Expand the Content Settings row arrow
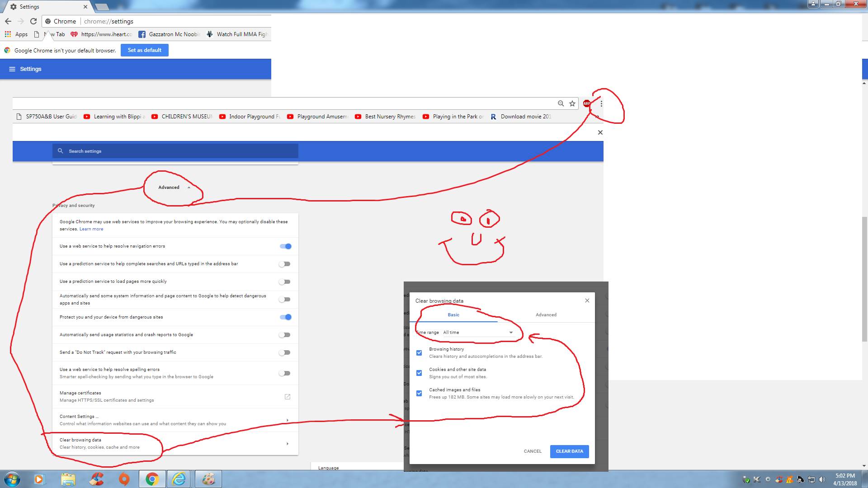 coord(288,420)
